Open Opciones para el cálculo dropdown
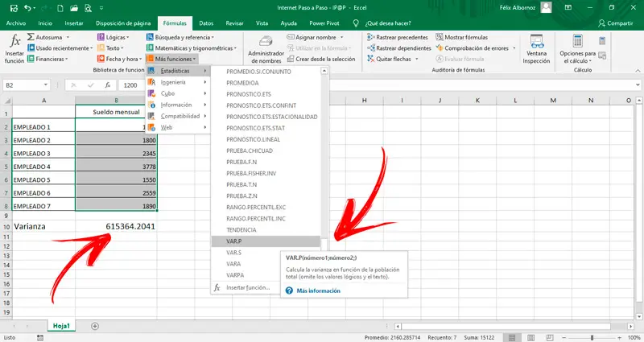Viewport: 644px width, 342px height. [577, 48]
